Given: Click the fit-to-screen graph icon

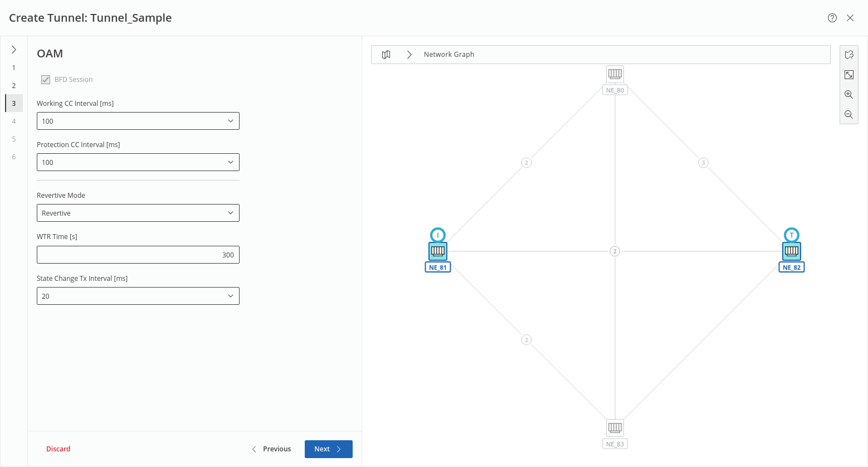Looking at the screenshot, I should 849,75.
